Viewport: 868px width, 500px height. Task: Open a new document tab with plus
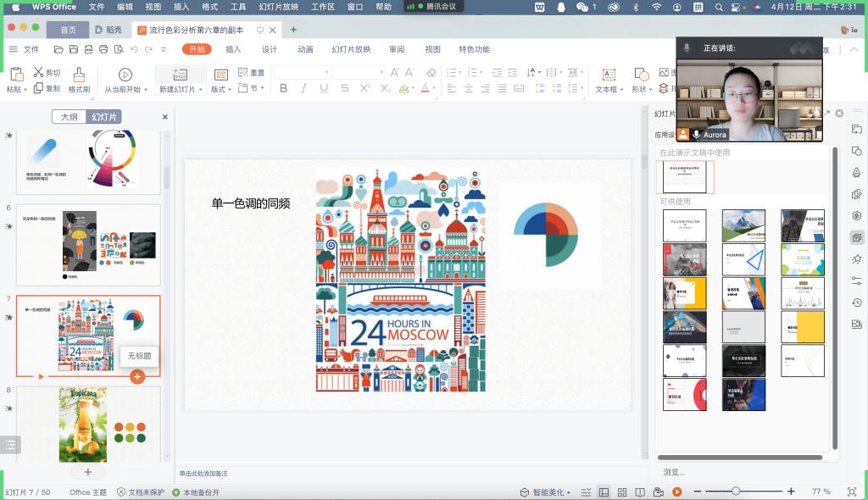point(293,30)
